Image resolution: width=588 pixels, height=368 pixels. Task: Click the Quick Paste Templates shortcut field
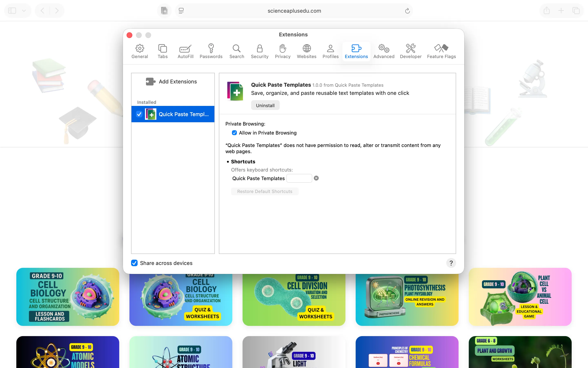[299, 178]
